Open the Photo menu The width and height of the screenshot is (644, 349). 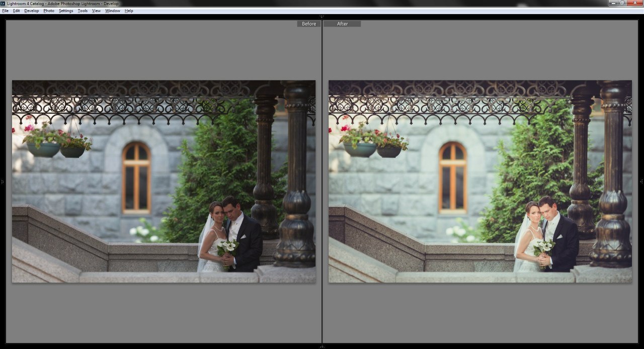tap(49, 11)
